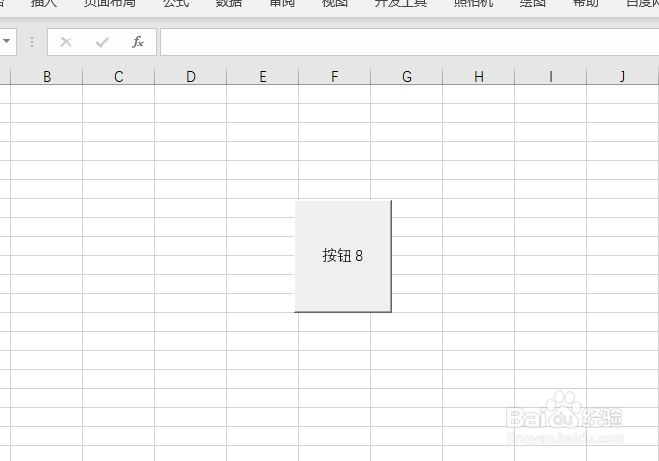Screen dimensions: 659x461
Task: Select column J header
Action: pos(622,76)
